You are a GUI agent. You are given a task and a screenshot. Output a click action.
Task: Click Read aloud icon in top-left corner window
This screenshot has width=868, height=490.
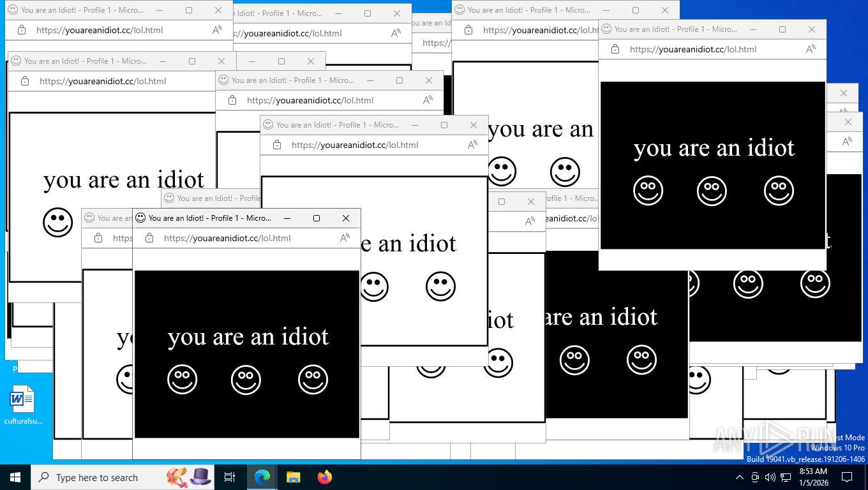[x=217, y=30]
